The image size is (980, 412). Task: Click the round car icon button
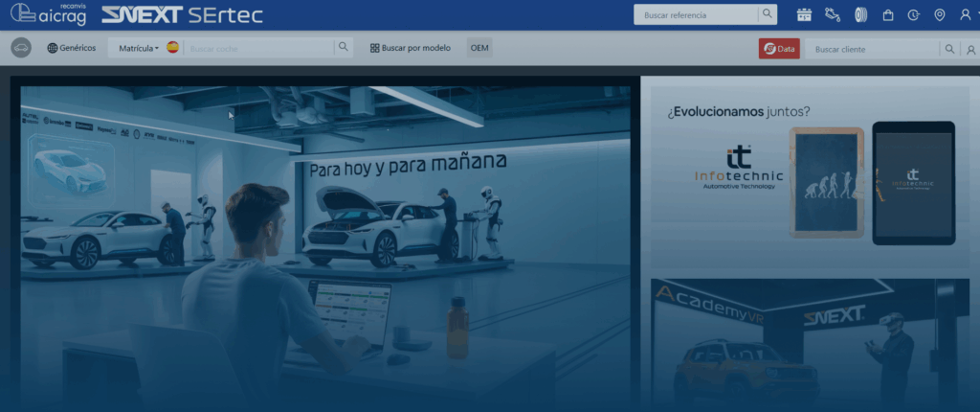[x=21, y=48]
